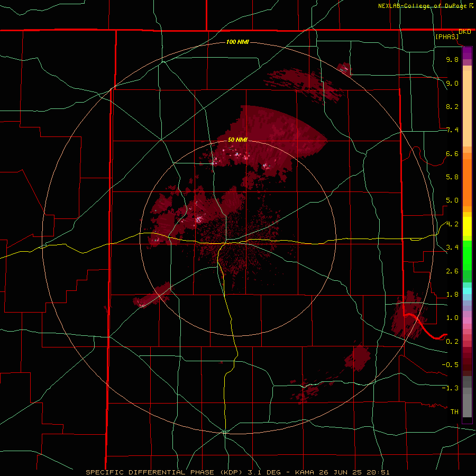Click the -1.3 value on color scale

click(x=450, y=388)
